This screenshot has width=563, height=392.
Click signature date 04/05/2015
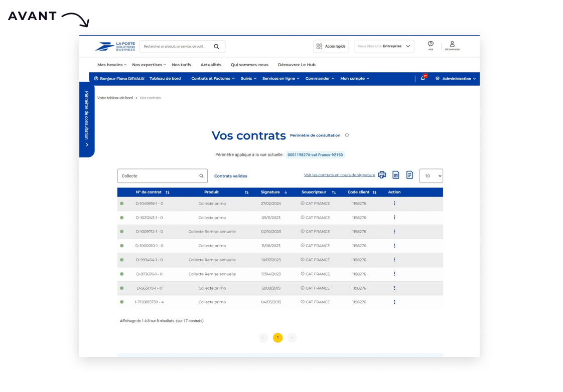[x=271, y=302]
